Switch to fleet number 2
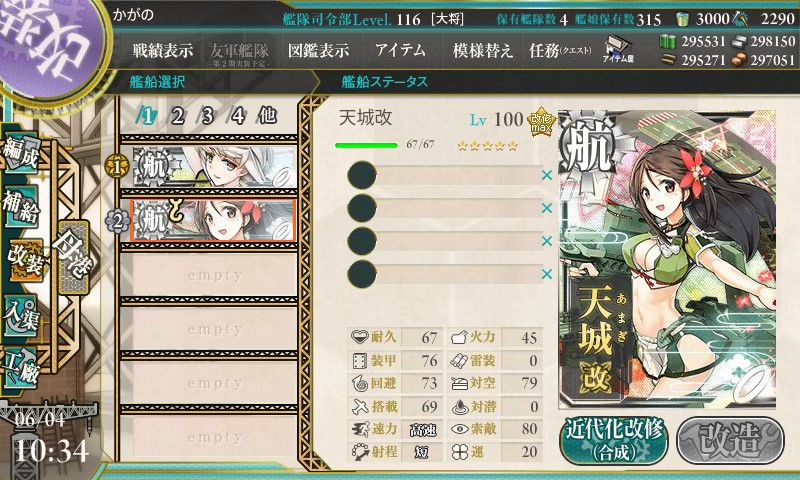800x480 pixels. pyautogui.click(x=177, y=116)
